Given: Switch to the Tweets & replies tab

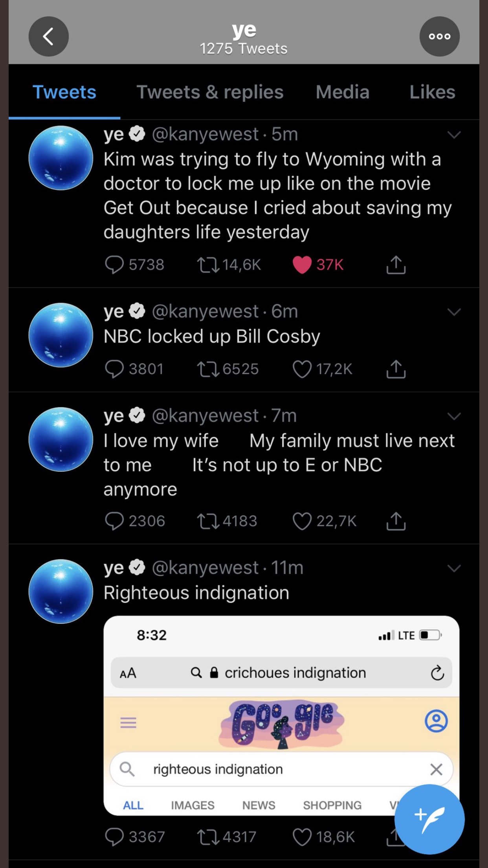Looking at the screenshot, I should pyautogui.click(x=210, y=92).
